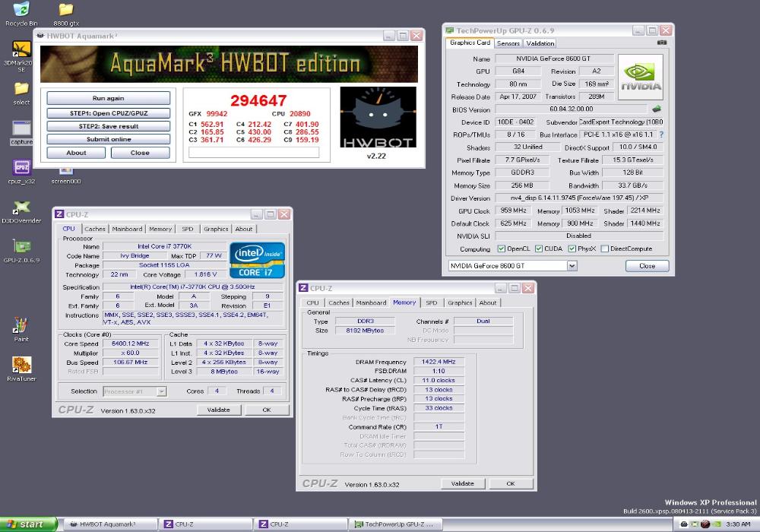The width and height of the screenshot is (760, 532).
Task: Click the Close button in Aquamark
Action: pyautogui.click(x=140, y=153)
